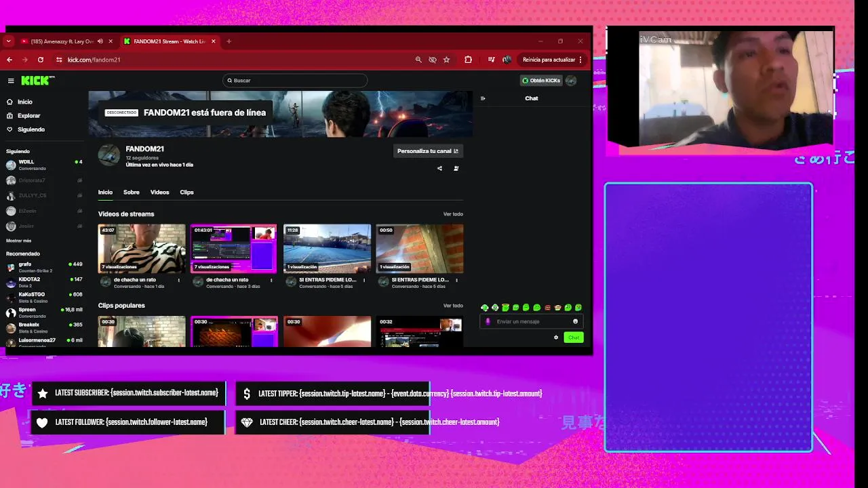Open grafo channel in Recomendado list
Viewport: 868px width, 488px height.
(43, 267)
